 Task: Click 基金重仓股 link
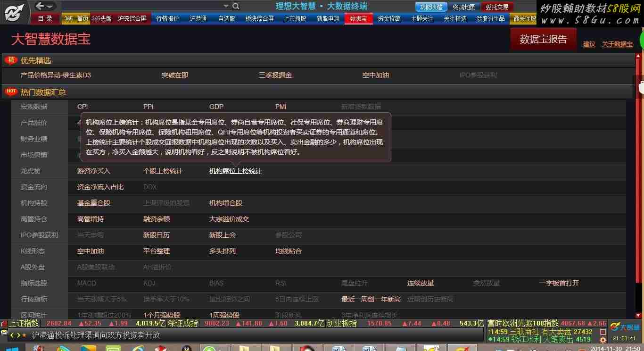coord(94,203)
